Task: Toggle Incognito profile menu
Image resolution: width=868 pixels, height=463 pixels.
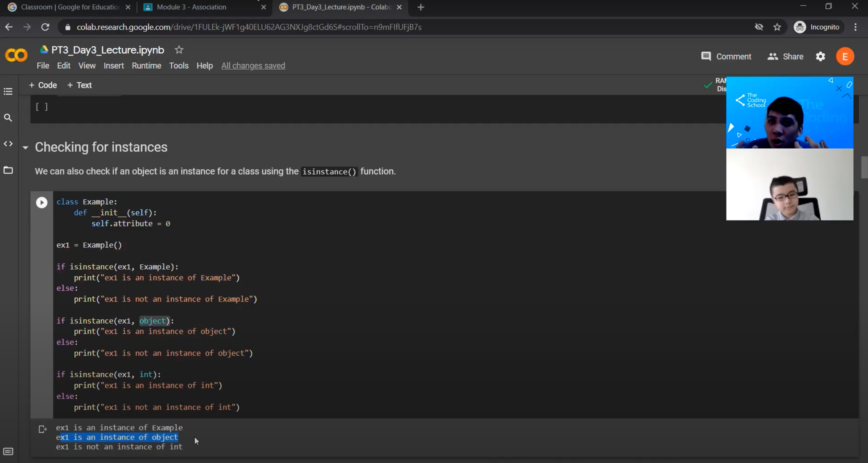Action: pos(818,27)
